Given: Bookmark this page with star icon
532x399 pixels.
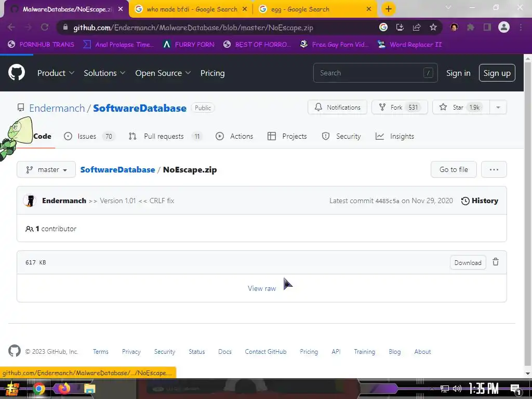Looking at the screenshot, I should pos(433,27).
